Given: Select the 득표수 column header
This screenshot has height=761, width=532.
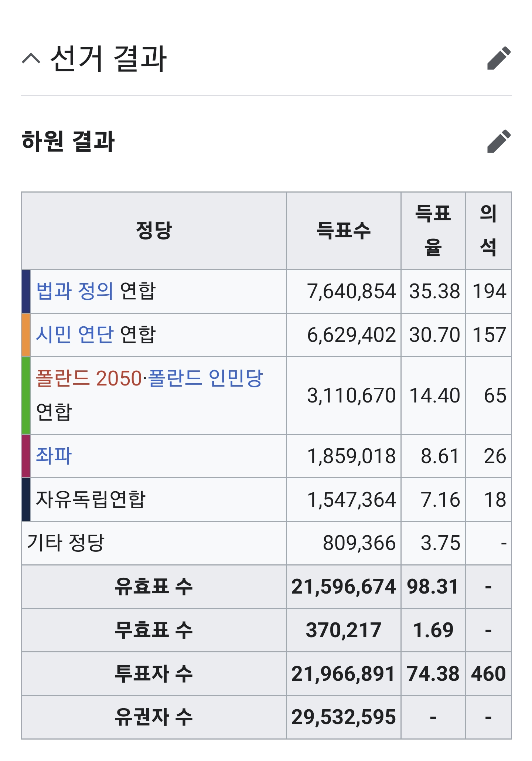Looking at the screenshot, I should (344, 231).
